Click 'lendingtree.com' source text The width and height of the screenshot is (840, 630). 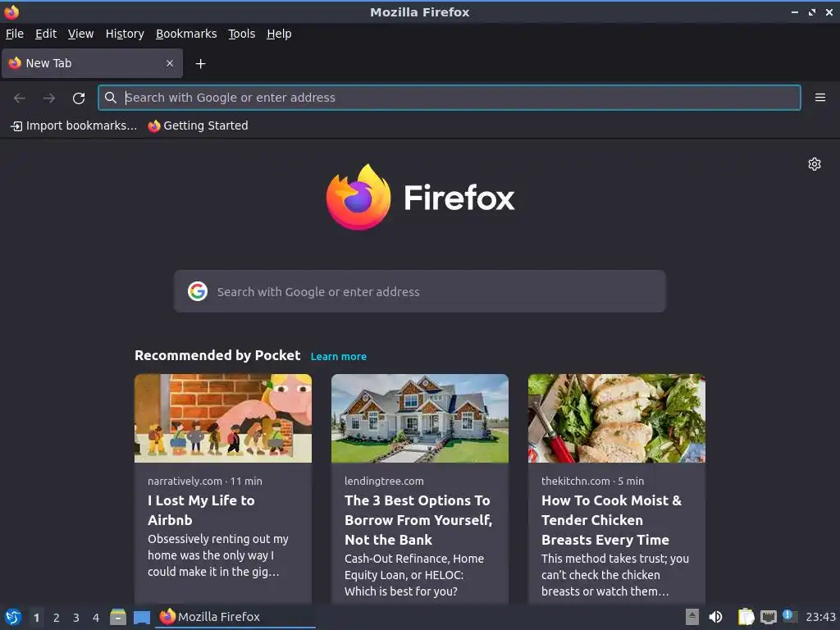click(x=384, y=481)
